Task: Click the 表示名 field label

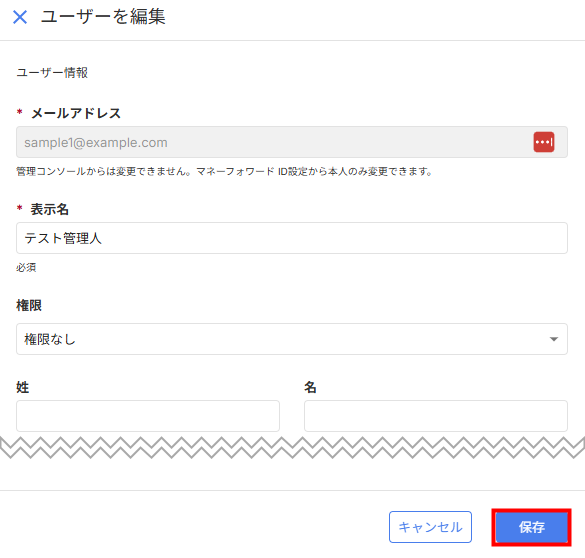Action: click(50, 209)
